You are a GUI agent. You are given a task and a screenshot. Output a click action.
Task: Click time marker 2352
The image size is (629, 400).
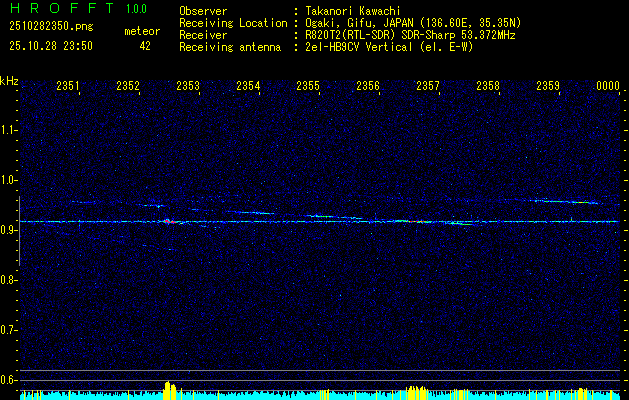(x=128, y=86)
